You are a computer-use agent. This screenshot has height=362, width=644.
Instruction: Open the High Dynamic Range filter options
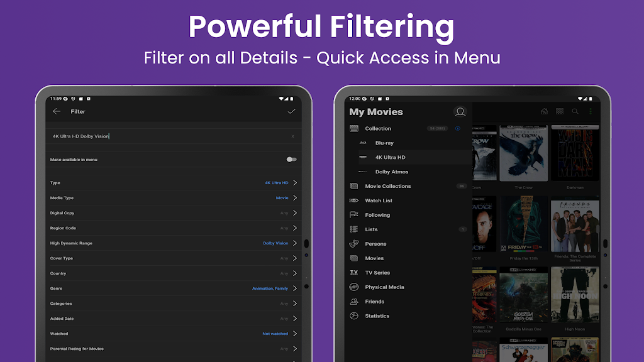pyautogui.click(x=295, y=243)
